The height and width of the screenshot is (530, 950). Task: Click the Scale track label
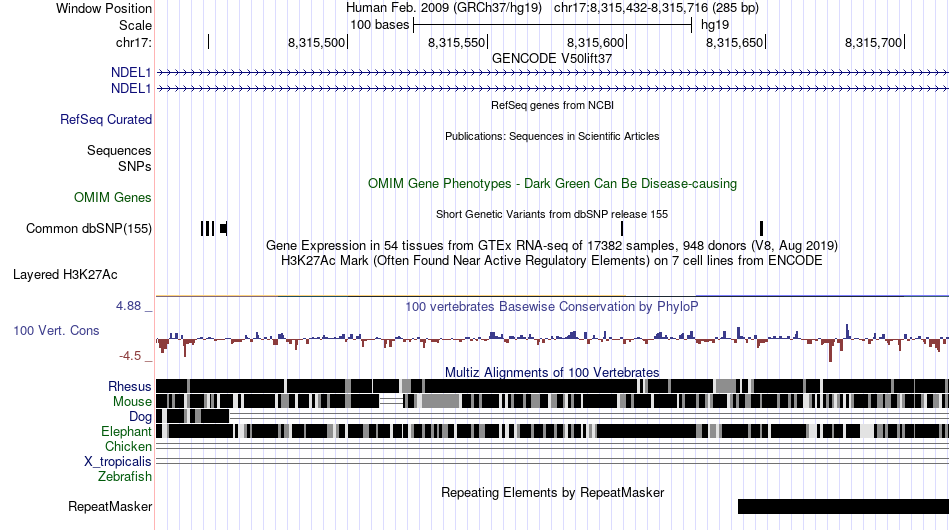coord(135,25)
